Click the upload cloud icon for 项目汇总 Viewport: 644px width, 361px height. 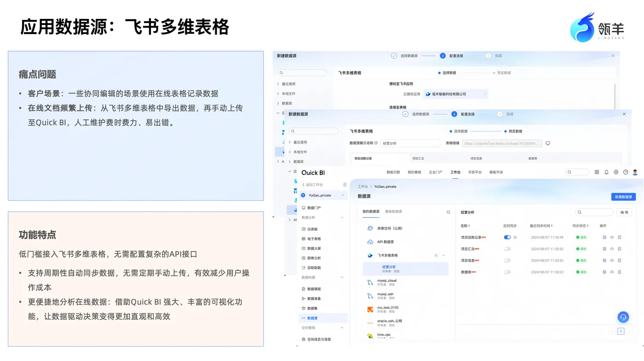[612, 249]
